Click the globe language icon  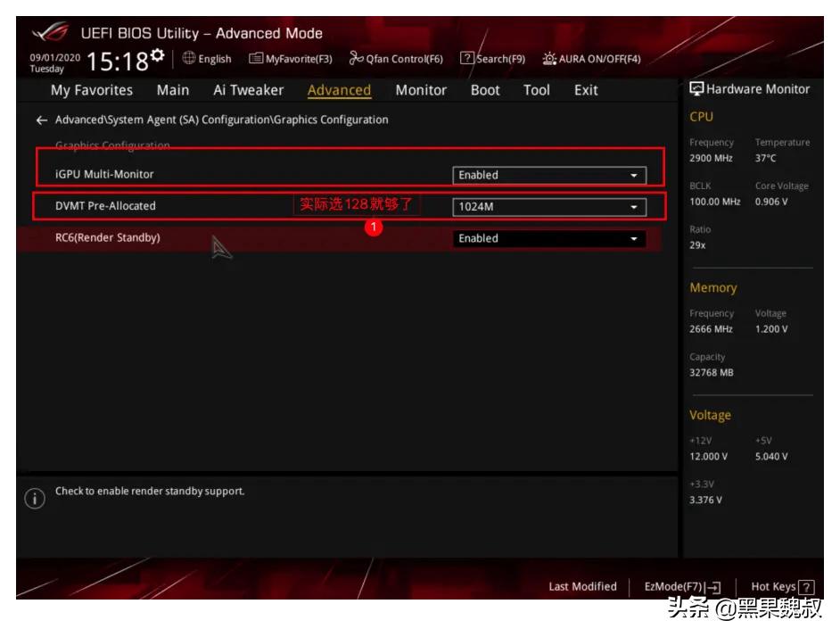(188, 58)
